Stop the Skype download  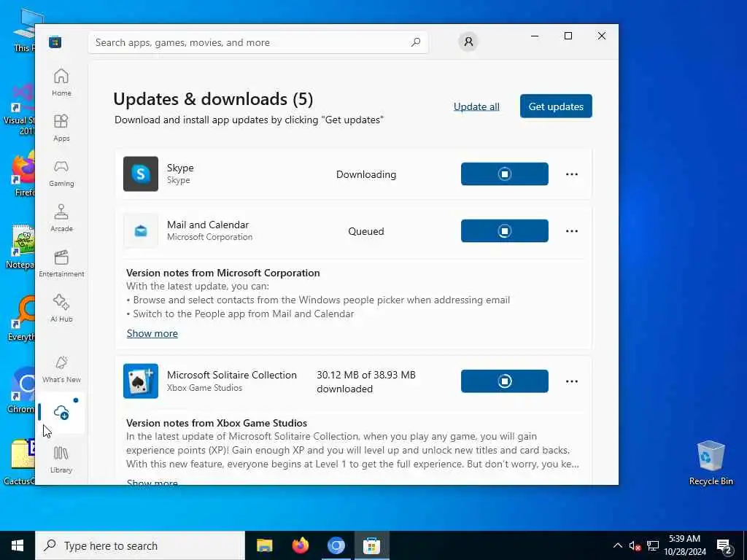pyautogui.click(x=505, y=174)
